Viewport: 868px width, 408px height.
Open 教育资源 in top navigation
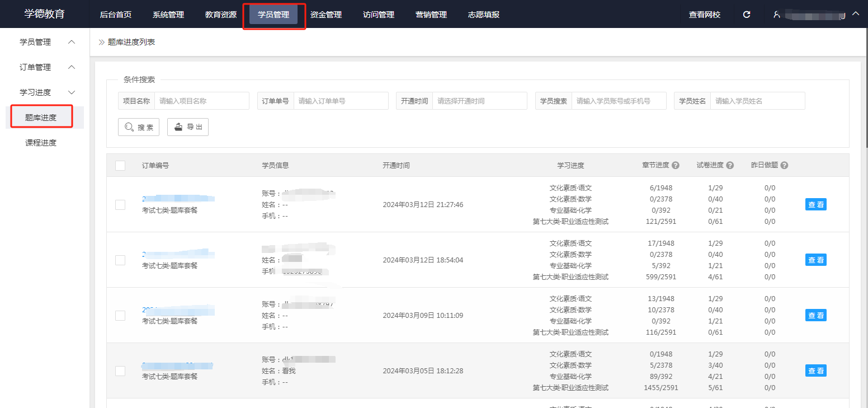click(x=221, y=15)
